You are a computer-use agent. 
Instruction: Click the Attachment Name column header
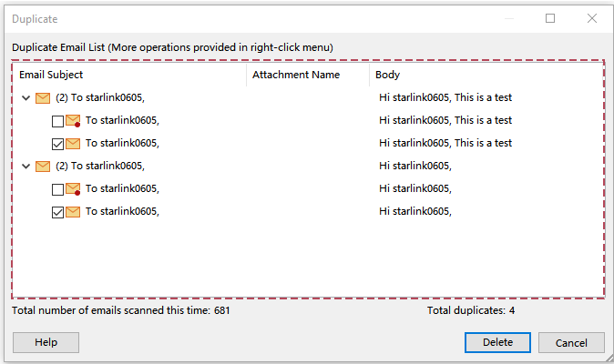click(308, 75)
